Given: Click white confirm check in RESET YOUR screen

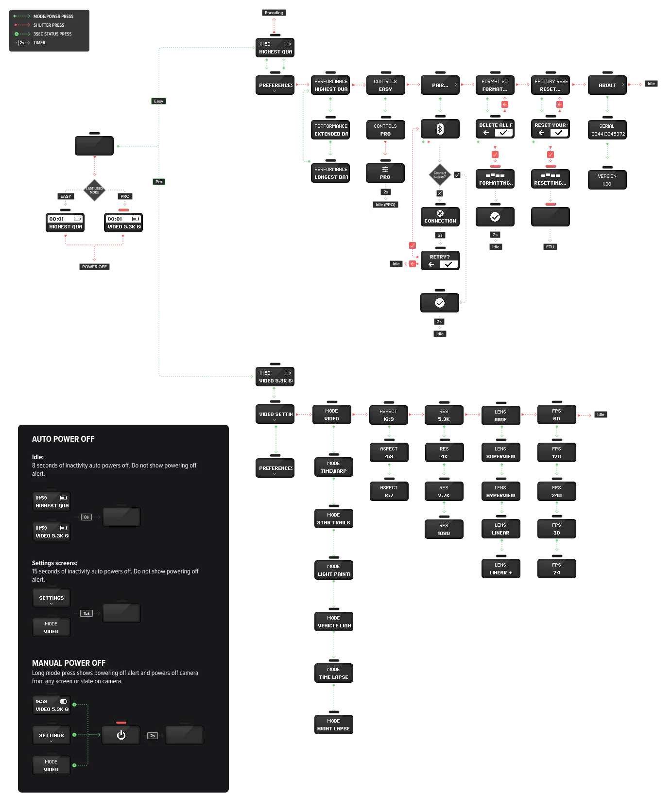Looking at the screenshot, I should [x=559, y=133].
